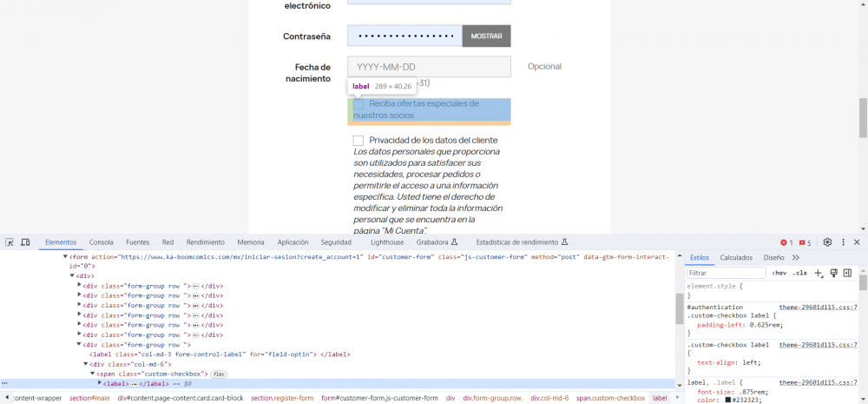This screenshot has width=868, height=404.
Task: Toggle the computed styles sidebar icon
Action: (847, 273)
